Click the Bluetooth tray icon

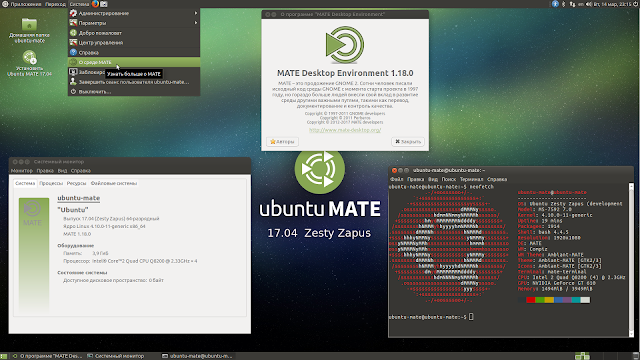[x=564, y=4]
